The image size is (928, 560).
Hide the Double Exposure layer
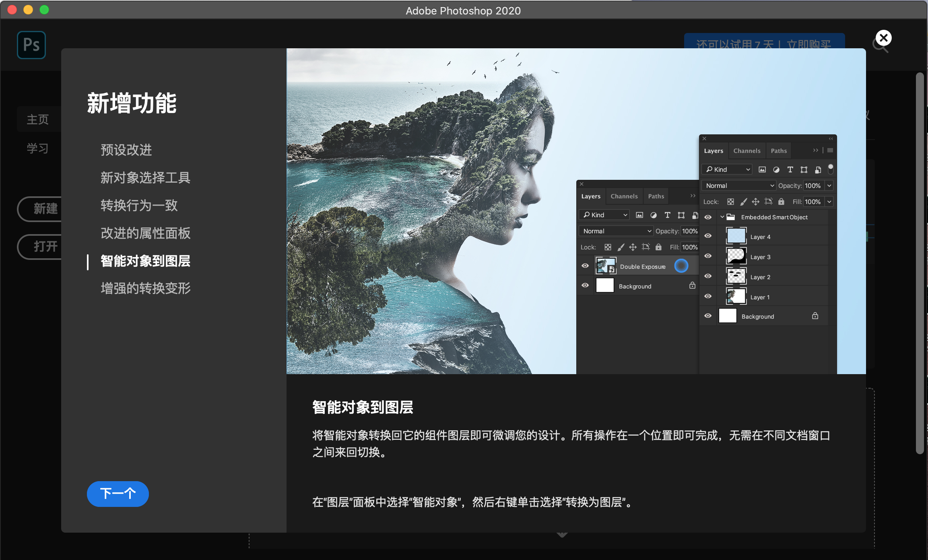585,266
